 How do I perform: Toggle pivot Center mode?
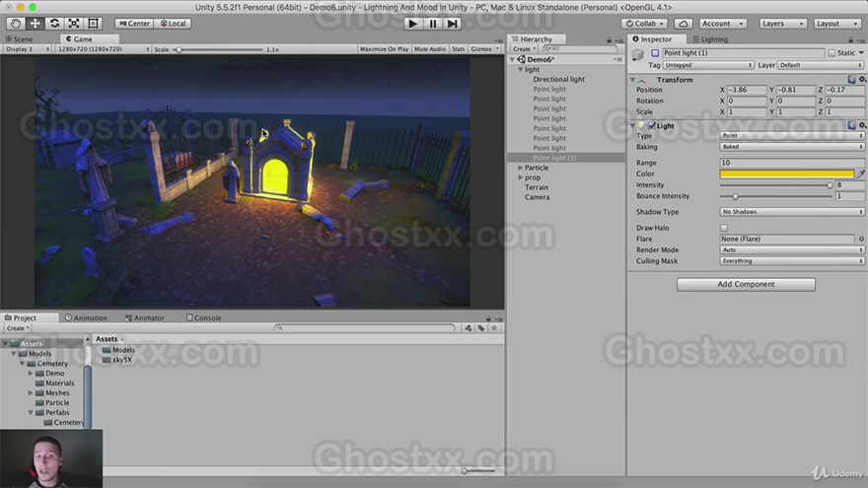point(134,24)
